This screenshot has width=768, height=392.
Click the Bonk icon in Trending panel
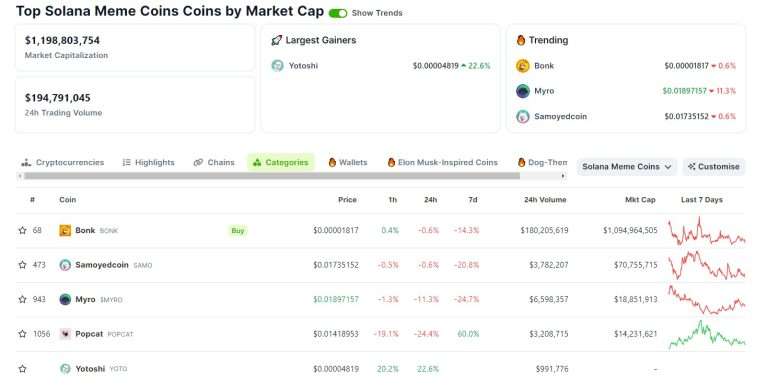523,66
